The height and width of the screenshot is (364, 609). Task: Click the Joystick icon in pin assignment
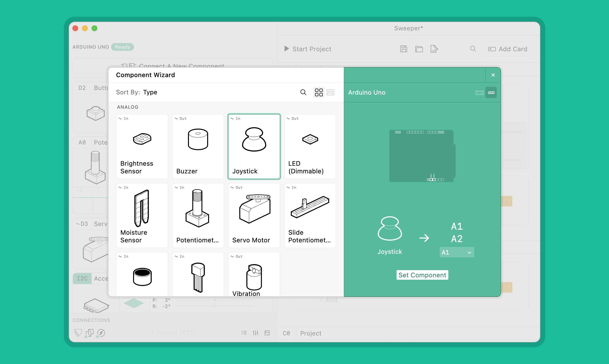pos(389,228)
